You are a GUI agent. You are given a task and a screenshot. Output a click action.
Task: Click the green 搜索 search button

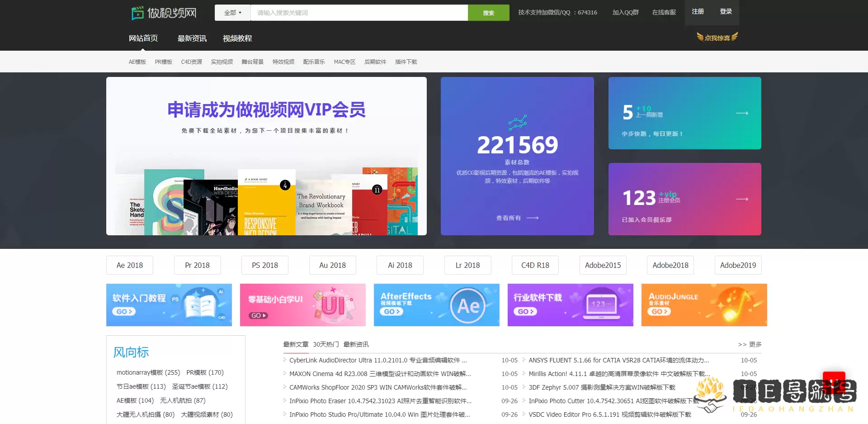click(x=488, y=13)
